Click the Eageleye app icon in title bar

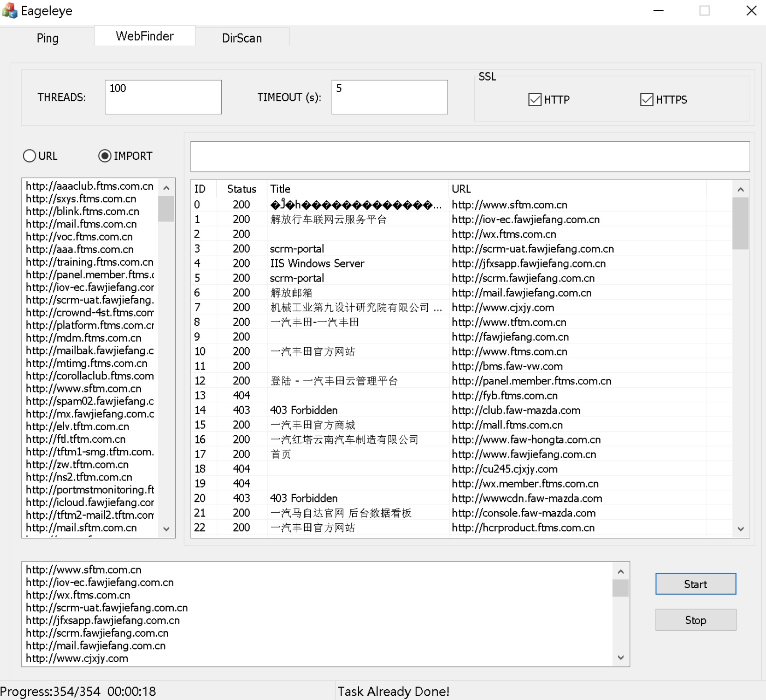9,10
